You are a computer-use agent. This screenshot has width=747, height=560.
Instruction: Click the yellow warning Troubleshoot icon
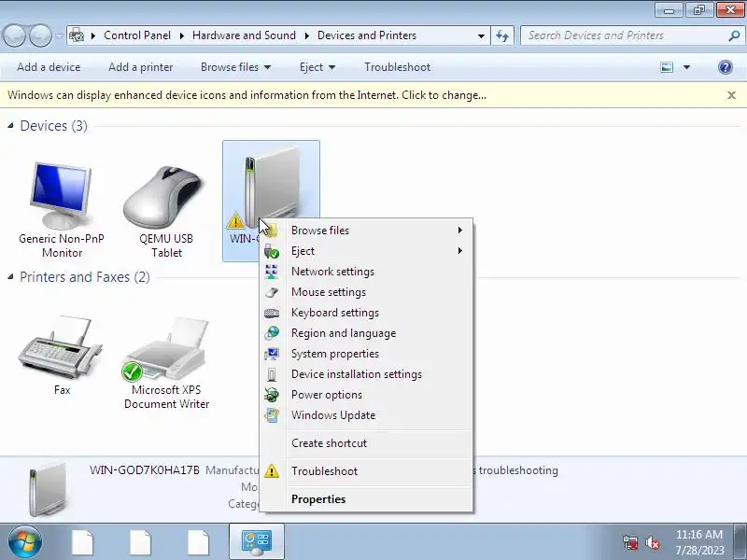coord(272,471)
